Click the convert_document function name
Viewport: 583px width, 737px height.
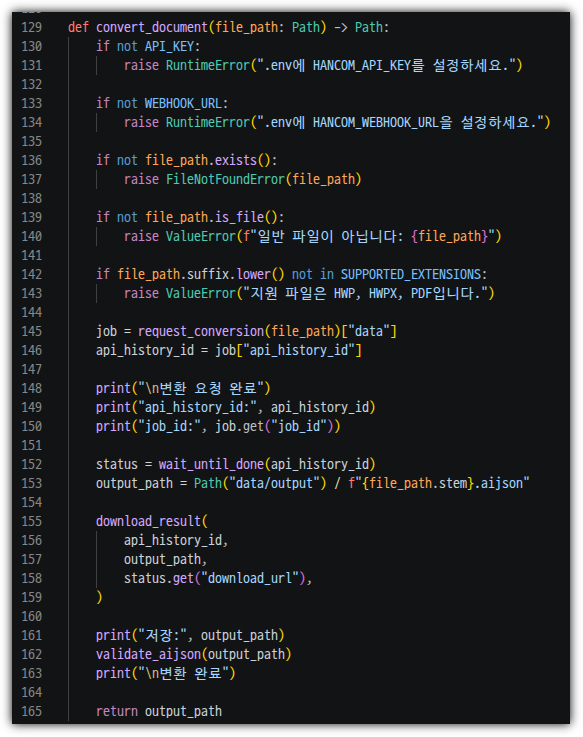click(152, 27)
